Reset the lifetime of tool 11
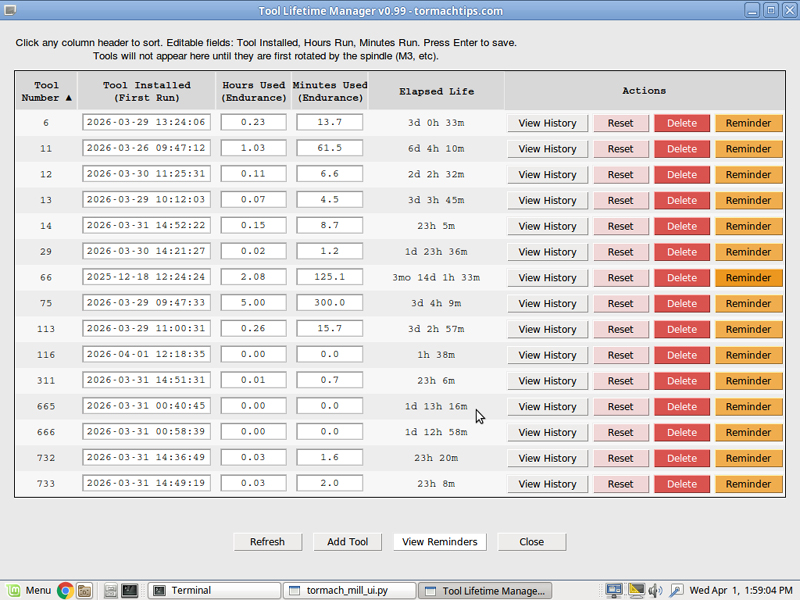 pyautogui.click(x=620, y=149)
